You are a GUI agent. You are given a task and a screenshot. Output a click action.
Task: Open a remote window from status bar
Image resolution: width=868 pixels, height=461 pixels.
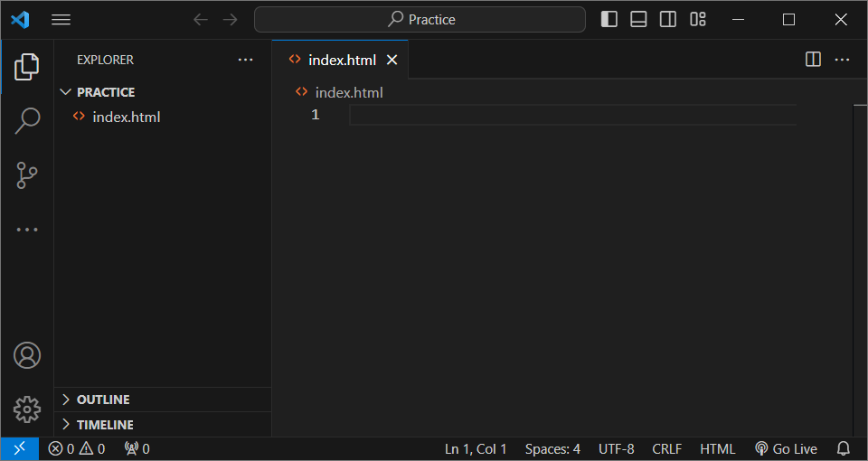click(19, 449)
